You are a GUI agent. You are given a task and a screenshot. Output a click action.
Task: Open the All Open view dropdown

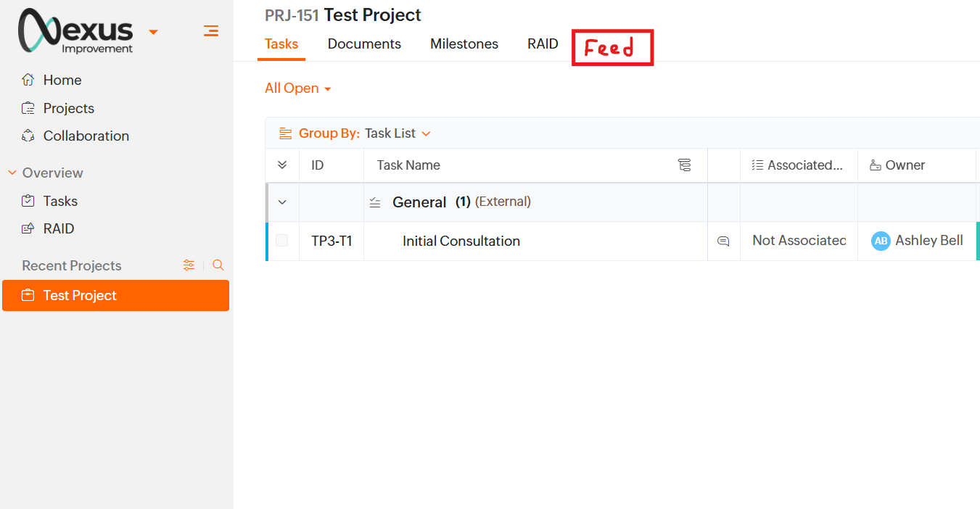pos(297,88)
